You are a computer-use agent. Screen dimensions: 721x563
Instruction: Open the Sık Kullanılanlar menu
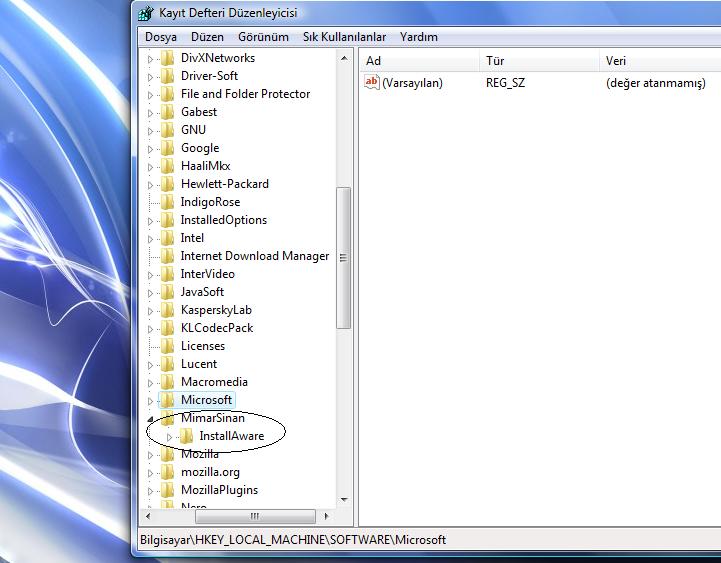coord(344,37)
